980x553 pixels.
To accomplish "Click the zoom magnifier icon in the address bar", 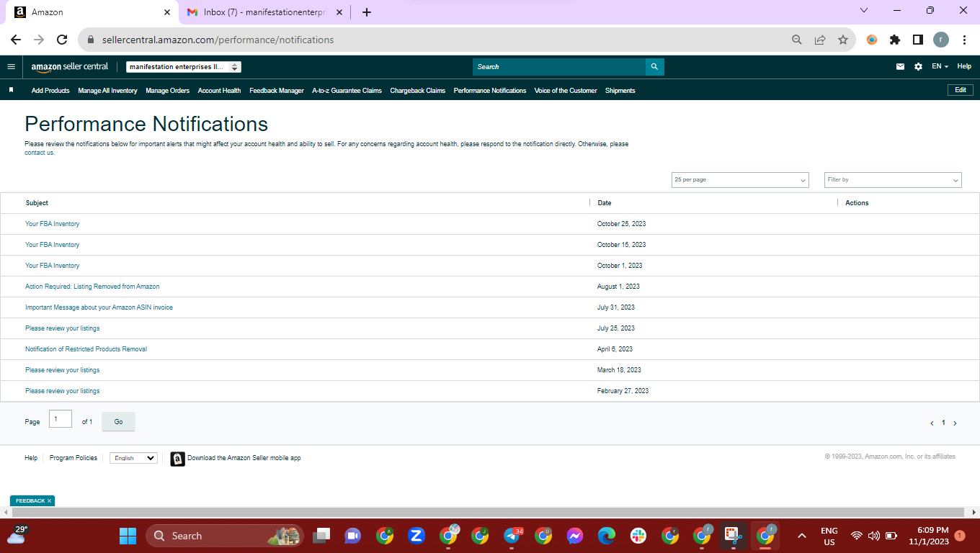I will (797, 40).
